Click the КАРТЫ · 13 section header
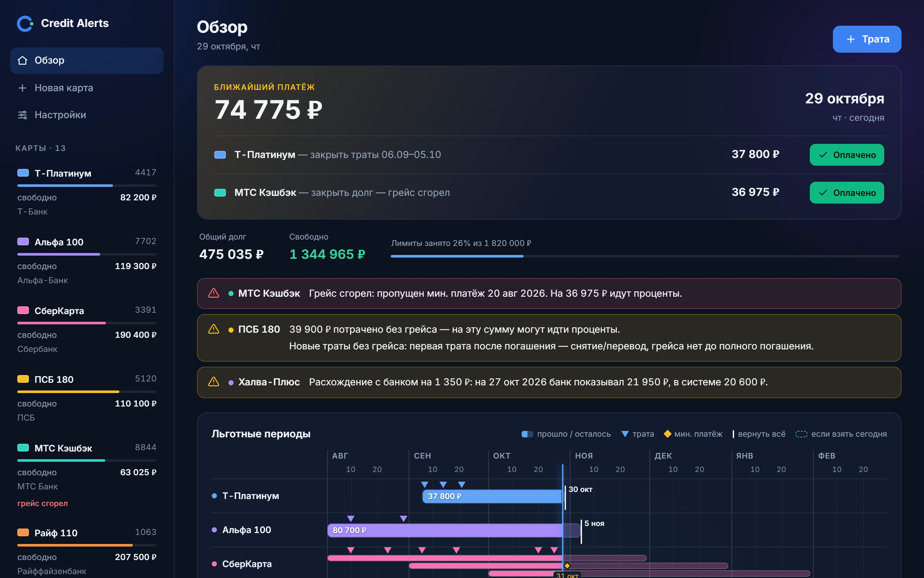924x578 pixels. 40,148
